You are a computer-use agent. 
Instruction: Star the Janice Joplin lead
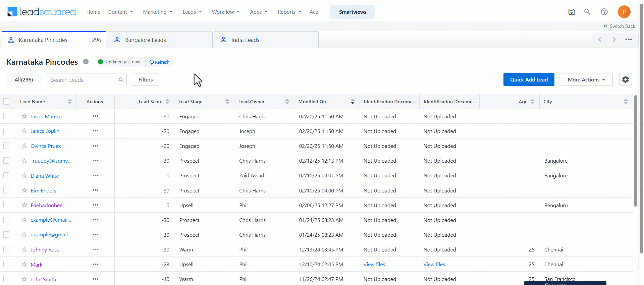click(24, 131)
